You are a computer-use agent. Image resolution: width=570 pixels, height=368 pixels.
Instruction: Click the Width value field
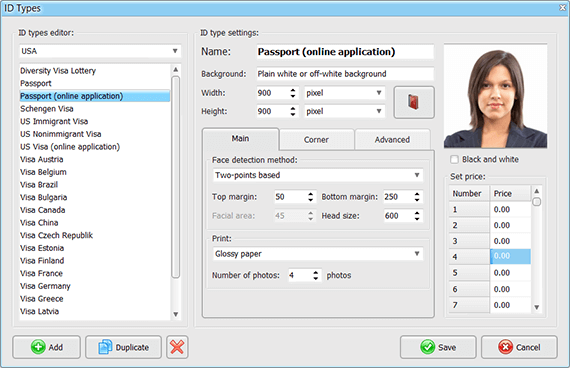272,93
